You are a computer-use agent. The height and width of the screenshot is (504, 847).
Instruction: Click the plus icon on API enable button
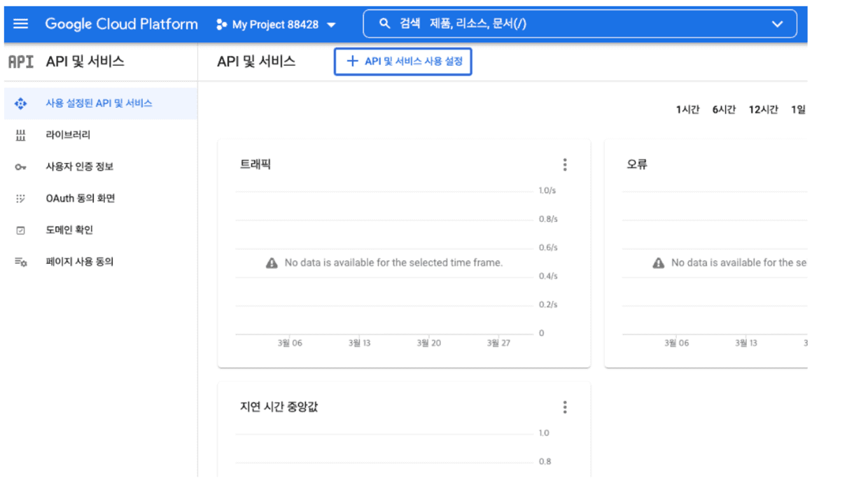tap(353, 62)
